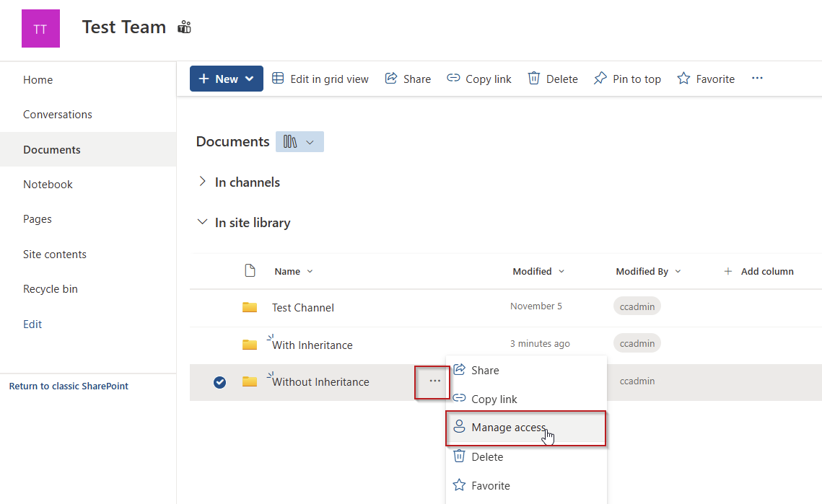This screenshot has height=504, width=822.
Task: Select Manage access from context menu
Action: tap(508, 428)
